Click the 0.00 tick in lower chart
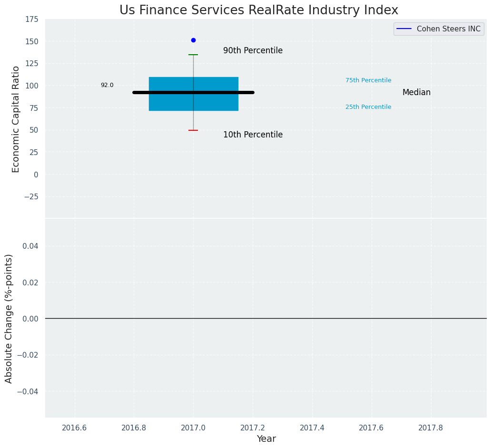This screenshot has height=448, width=492. tap(31, 319)
